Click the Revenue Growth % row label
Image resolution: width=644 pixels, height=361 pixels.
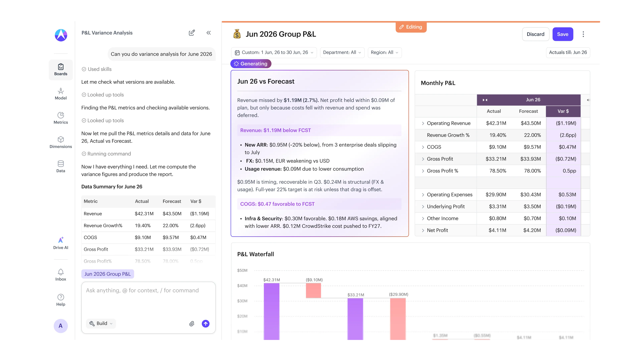(448, 135)
